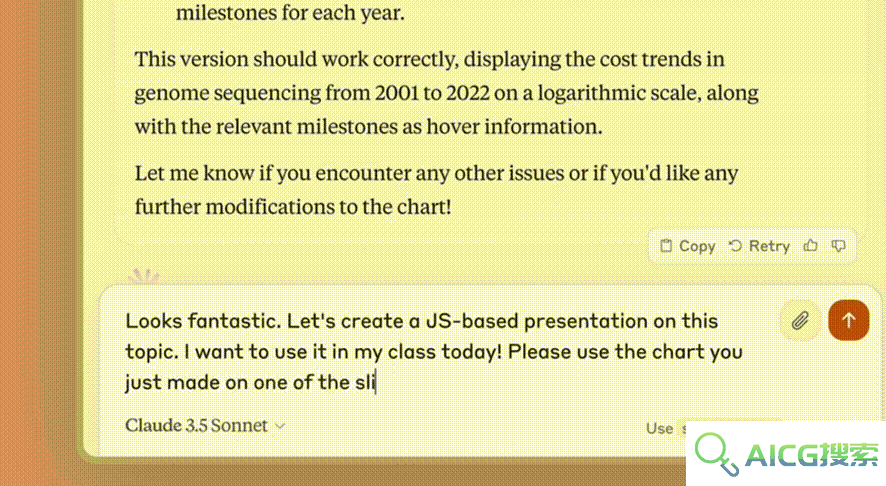Click 'Looks fantastic' at start of the draft
Viewport: 886px width, 486px height.
203,321
